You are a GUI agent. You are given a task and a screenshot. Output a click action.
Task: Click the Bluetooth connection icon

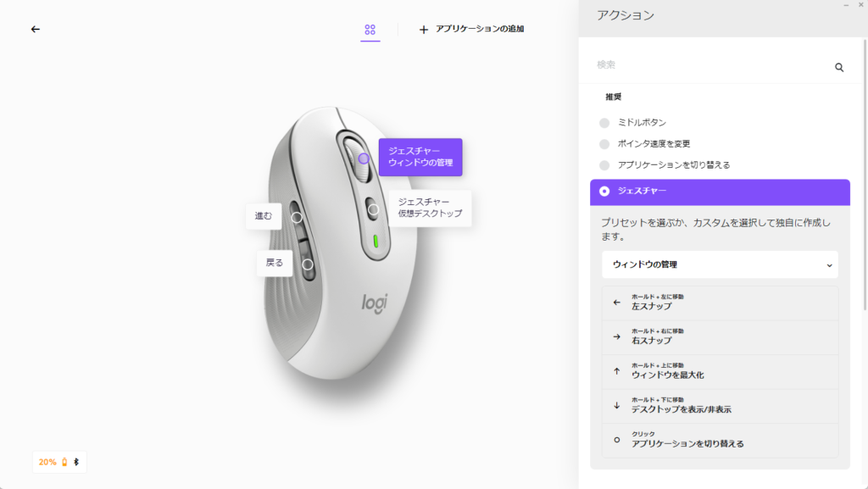click(x=76, y=462)
